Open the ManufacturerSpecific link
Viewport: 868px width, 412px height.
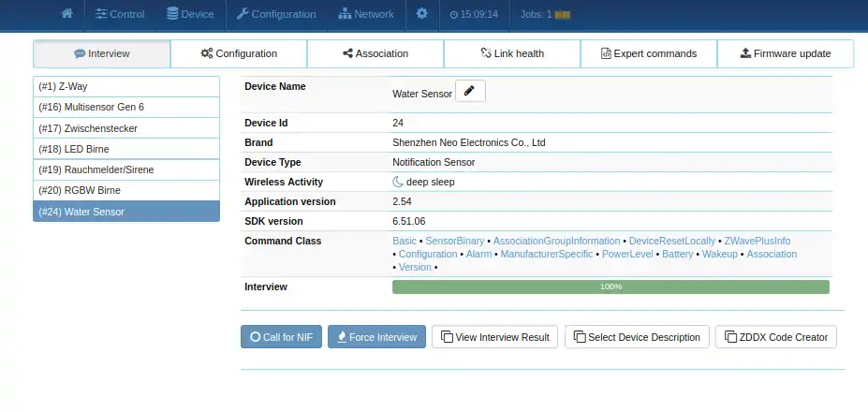[547, 254]
